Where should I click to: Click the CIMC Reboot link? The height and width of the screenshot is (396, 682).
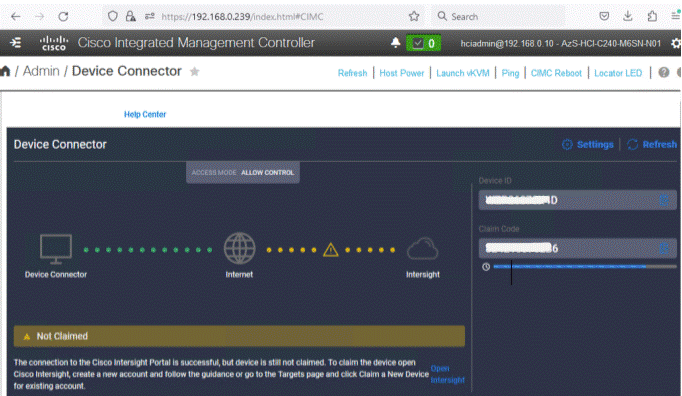[x=556, y=73]
